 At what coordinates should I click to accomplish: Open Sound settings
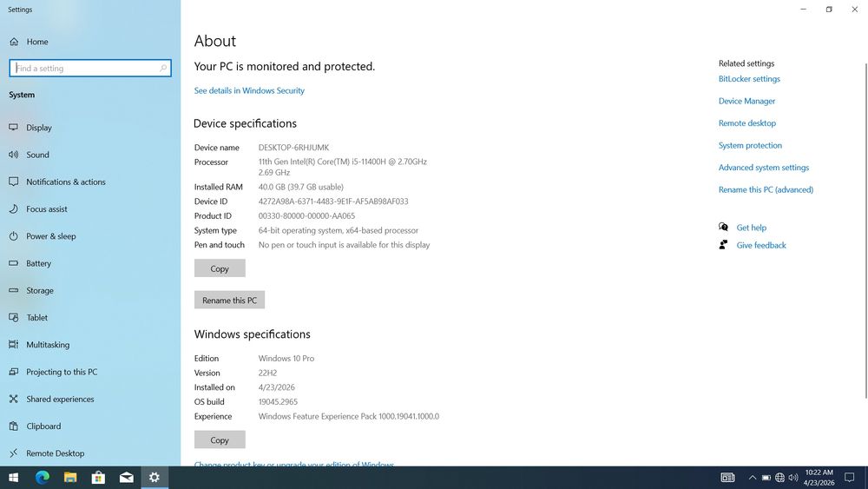37,155
